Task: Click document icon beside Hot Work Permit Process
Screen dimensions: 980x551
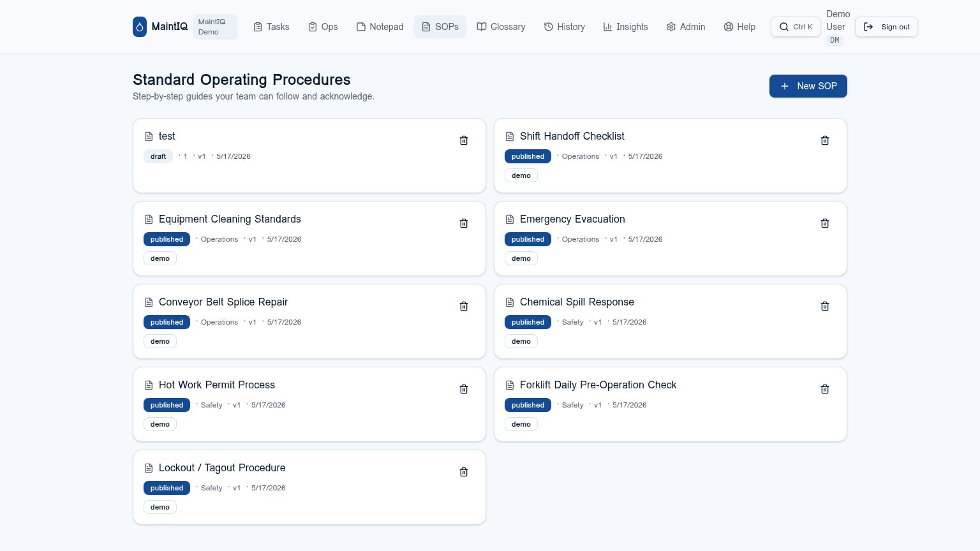Action: point(149,385)
